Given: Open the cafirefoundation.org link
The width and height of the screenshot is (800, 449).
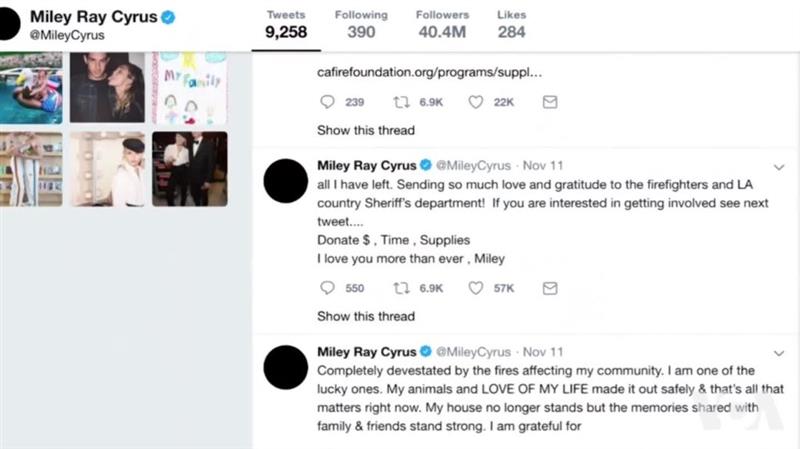Looking at the screenshot, I should [x=429, y=73].
